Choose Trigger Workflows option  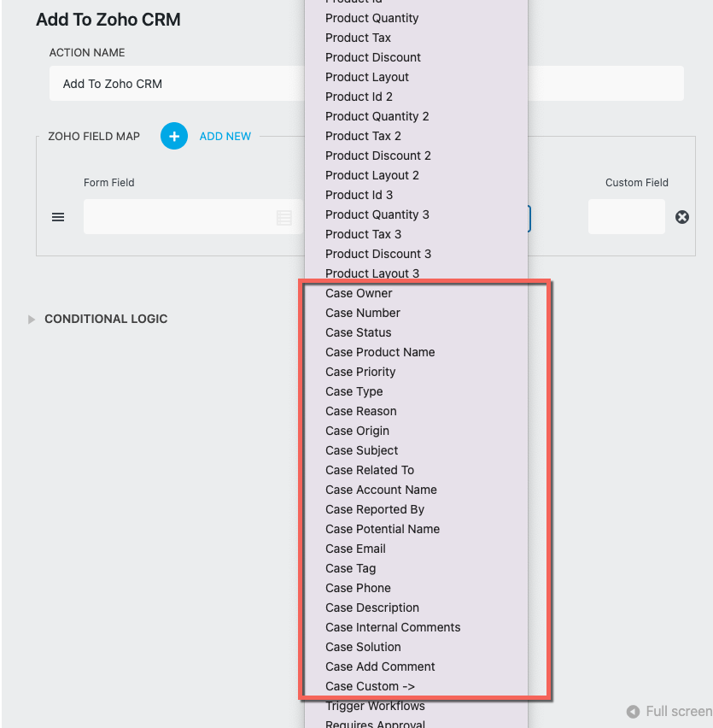[x=375, y=706]
